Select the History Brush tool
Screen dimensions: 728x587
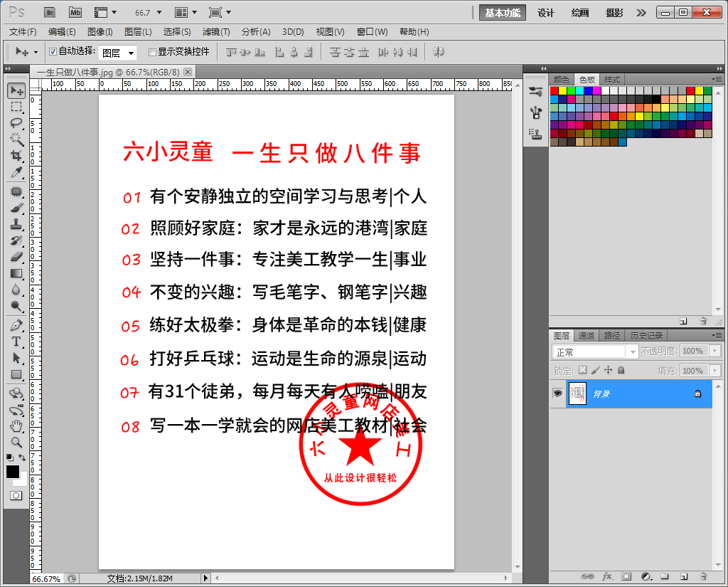(16, 240)
